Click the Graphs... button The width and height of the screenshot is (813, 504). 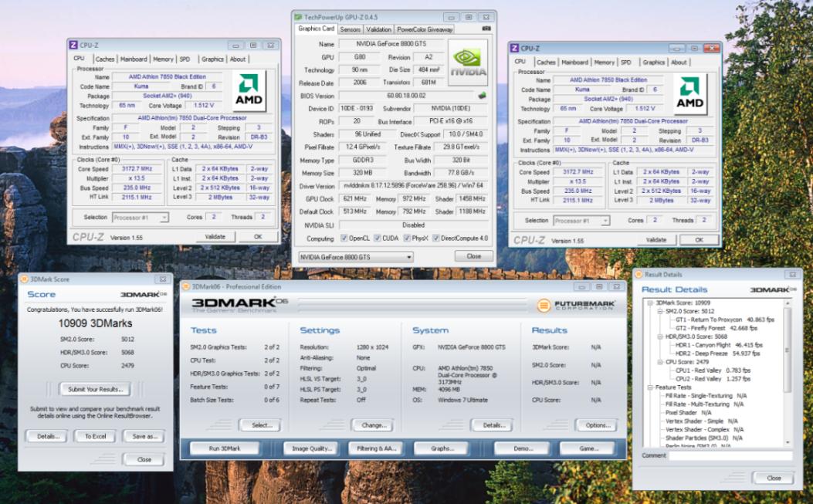[442, 448]
